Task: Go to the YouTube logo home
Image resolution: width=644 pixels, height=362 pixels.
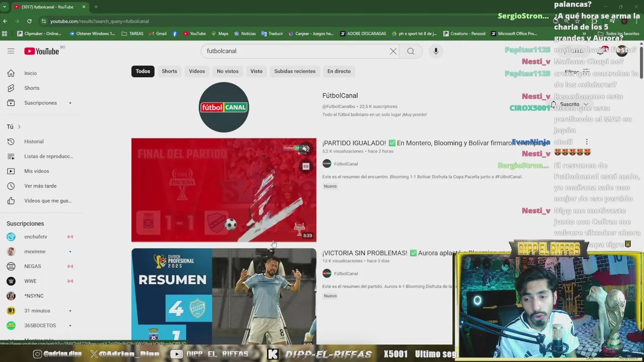Action: (x=42, y=51)
